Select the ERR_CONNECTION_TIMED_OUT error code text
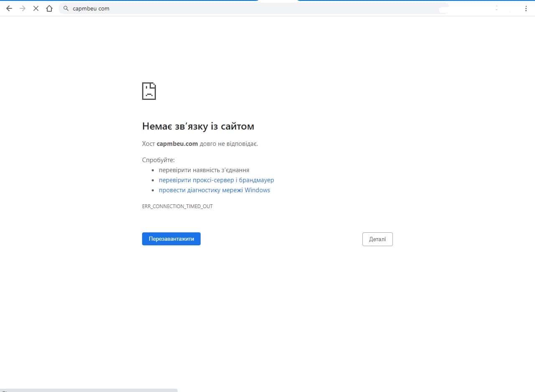This screenshot has height=392, width=535. [x=177, y=206]
